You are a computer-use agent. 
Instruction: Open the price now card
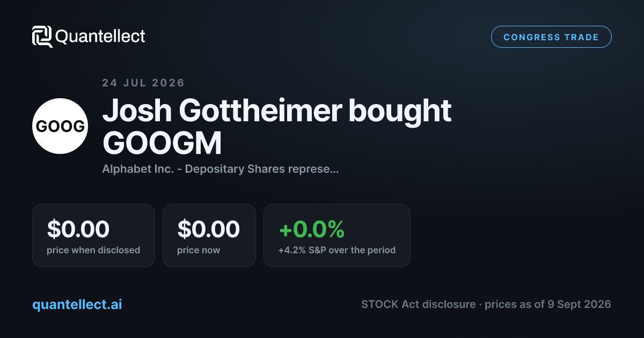click(209, 235)
